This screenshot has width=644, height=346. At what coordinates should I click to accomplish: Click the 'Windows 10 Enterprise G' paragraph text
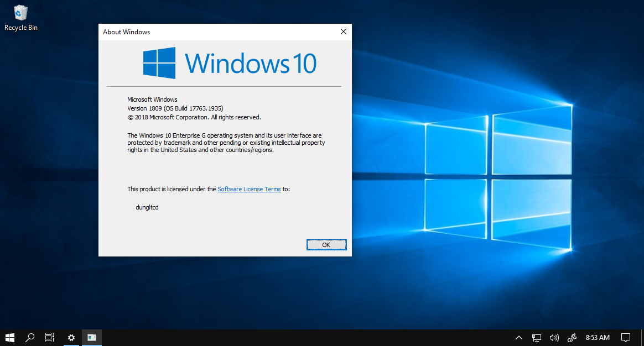226,143
